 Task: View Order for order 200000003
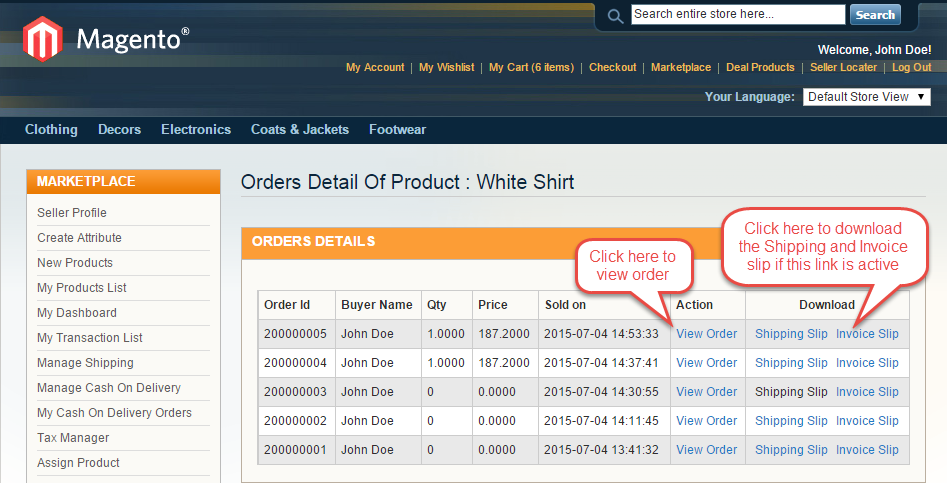[707, 392]
